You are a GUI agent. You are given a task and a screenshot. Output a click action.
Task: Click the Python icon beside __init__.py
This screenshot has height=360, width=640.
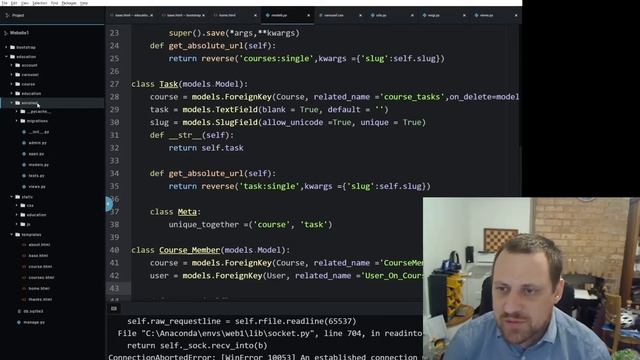pyautogui.click(x=24, y=132)
